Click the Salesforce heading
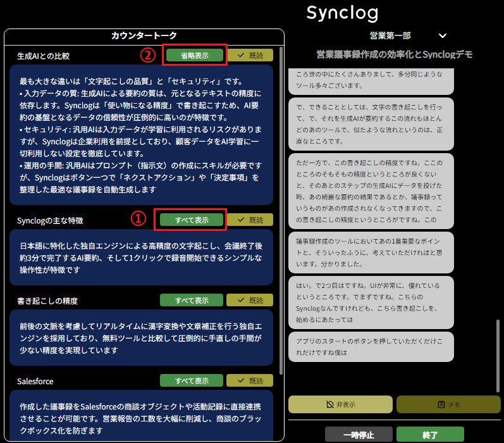 coord(35,381)
